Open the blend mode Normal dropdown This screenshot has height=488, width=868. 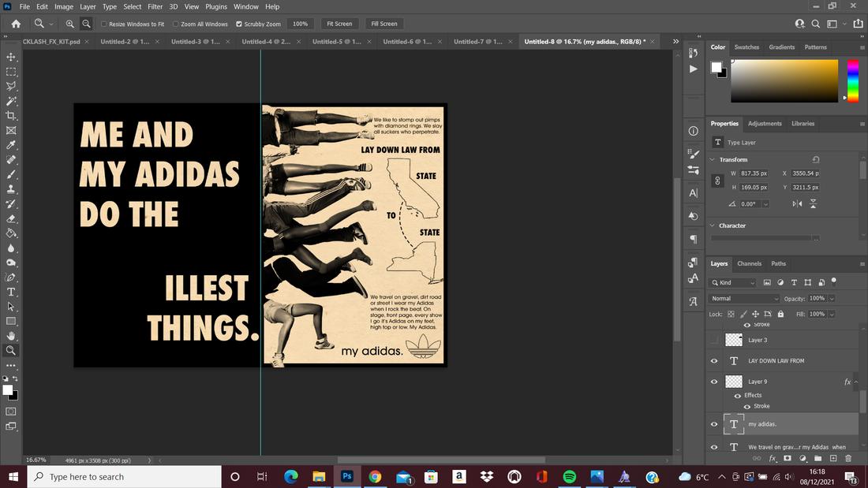tap(744, 298)
